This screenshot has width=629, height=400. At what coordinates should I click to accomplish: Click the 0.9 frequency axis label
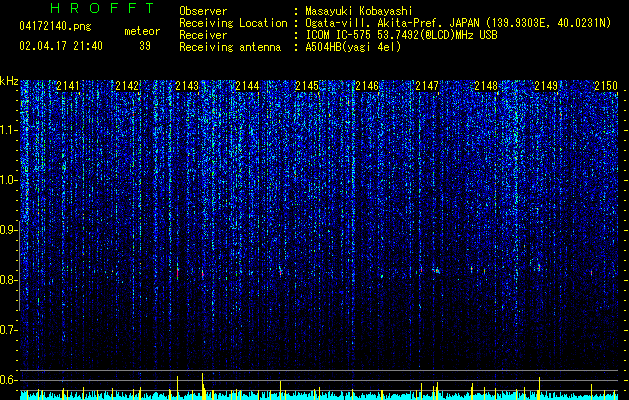pyautogui.click(x=9, y=230)
